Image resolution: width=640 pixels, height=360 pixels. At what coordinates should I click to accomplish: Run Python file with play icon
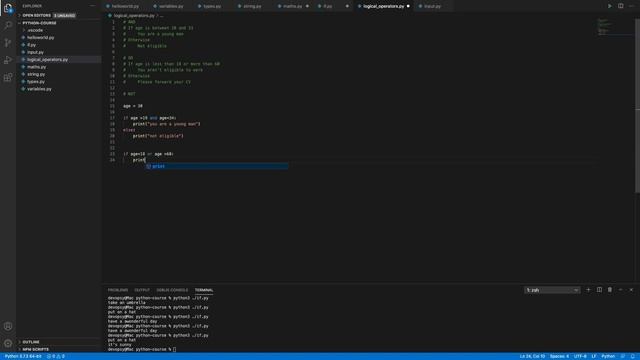pos(609,6)
